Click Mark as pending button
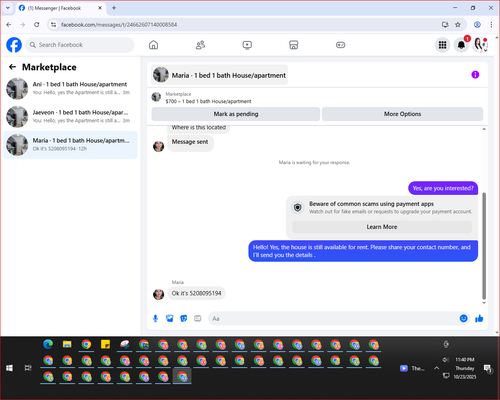This screenshot has height=400, width=500. [236, 114]
